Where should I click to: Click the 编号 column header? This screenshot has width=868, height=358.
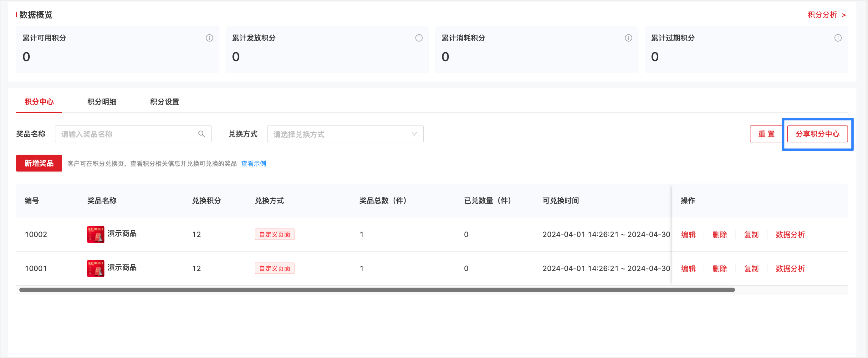(32, 201)
